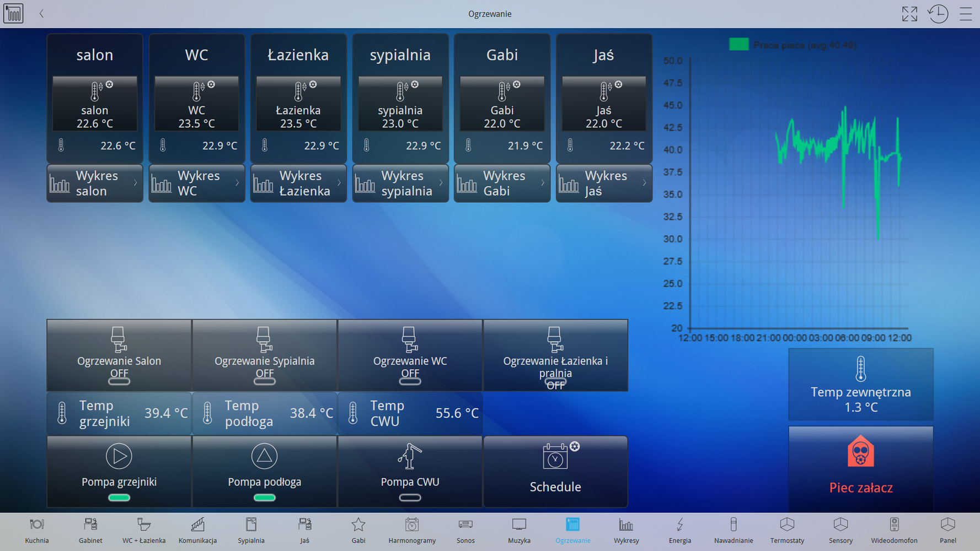
Task: Open the Schedule calendar icon
Action: pos(555,457)
